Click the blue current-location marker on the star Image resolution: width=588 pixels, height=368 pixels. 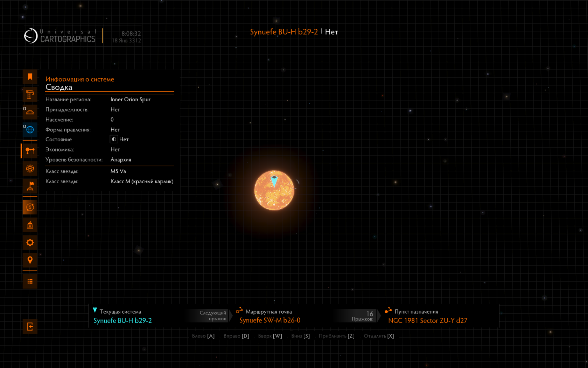coord(274,181)
